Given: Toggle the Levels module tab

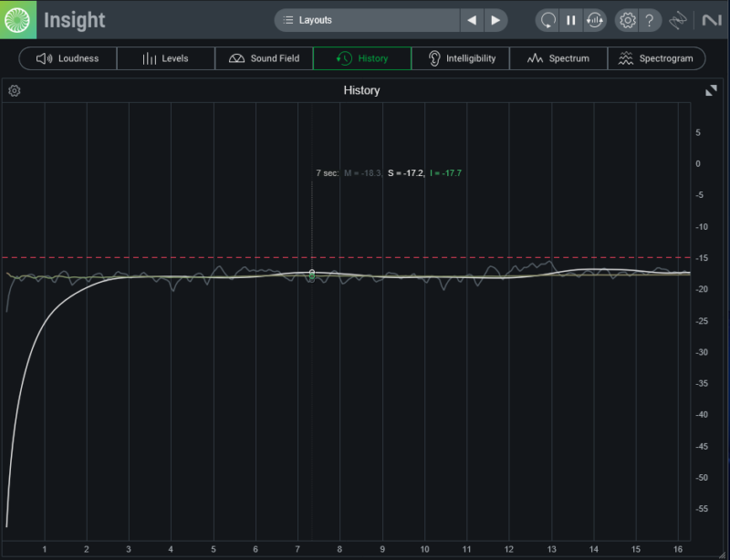Looking at the screenshot, I should tap(165, 58).
